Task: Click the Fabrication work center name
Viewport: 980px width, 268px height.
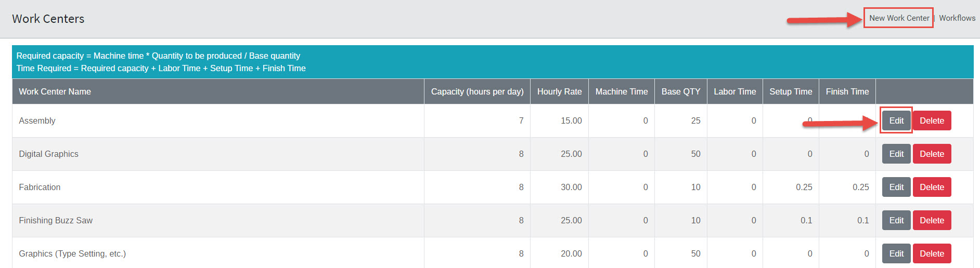Action: (x=40, y=187)
